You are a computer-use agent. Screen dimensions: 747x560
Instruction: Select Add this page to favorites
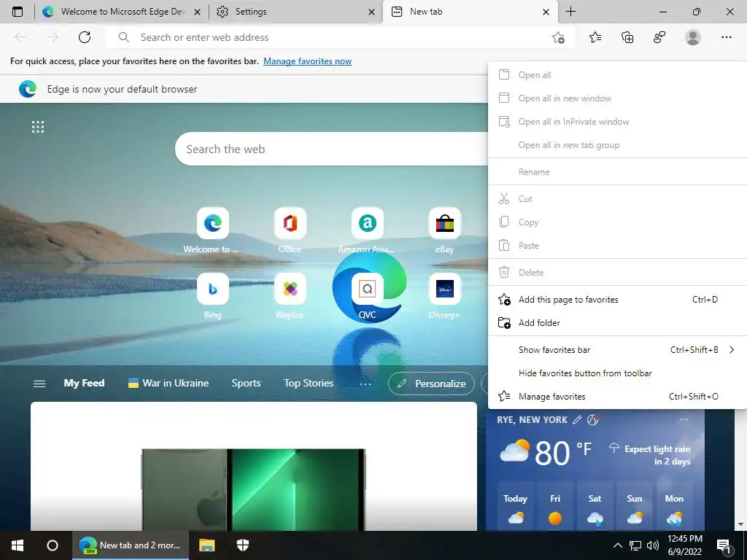[617, 300]
